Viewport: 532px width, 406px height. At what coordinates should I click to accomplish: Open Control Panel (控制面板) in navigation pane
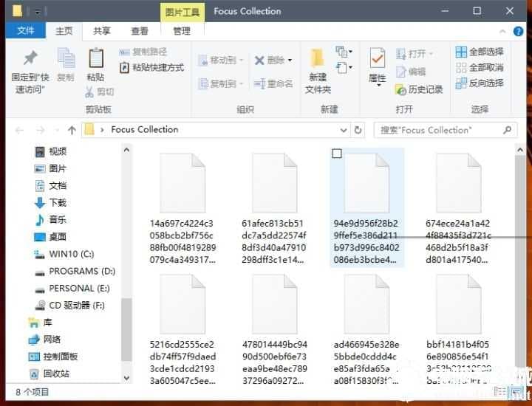point(53,357)
